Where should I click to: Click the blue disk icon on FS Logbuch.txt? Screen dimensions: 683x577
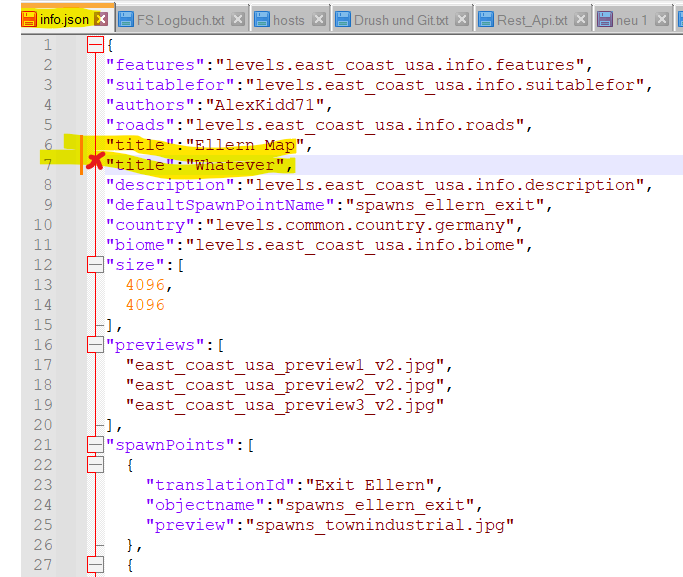126,20
